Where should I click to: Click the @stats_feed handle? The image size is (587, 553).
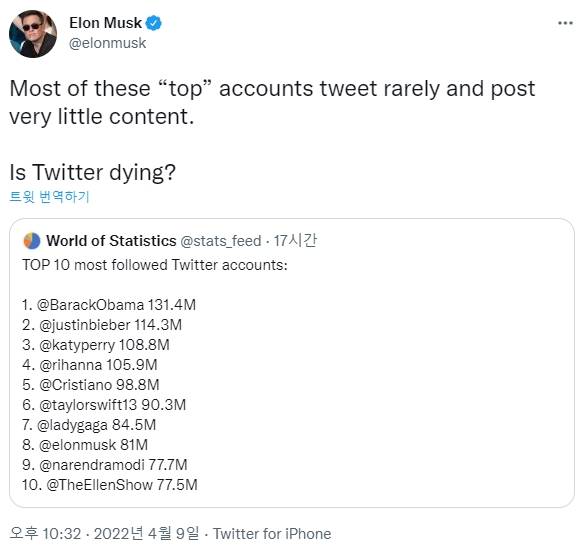pos(221,241)
